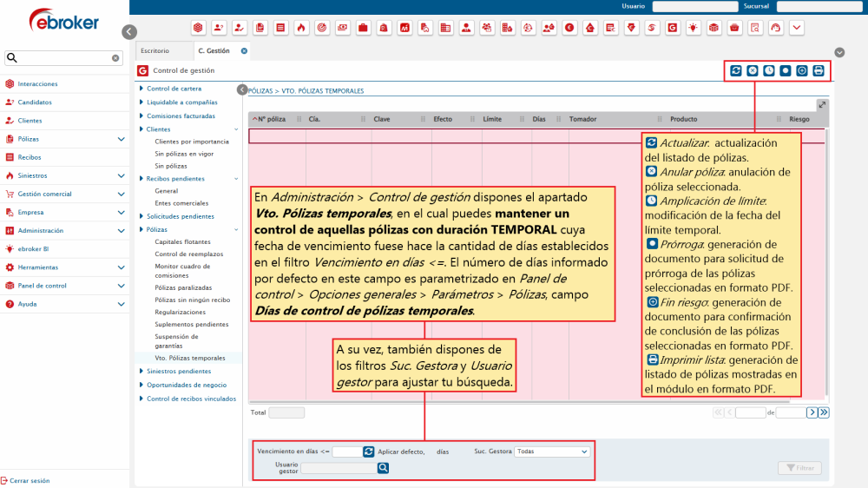The width and height of the screenshot is (868, 488).
Task: Click the shopping bag icon in top toolbar
Action: [x=384, y=28]
